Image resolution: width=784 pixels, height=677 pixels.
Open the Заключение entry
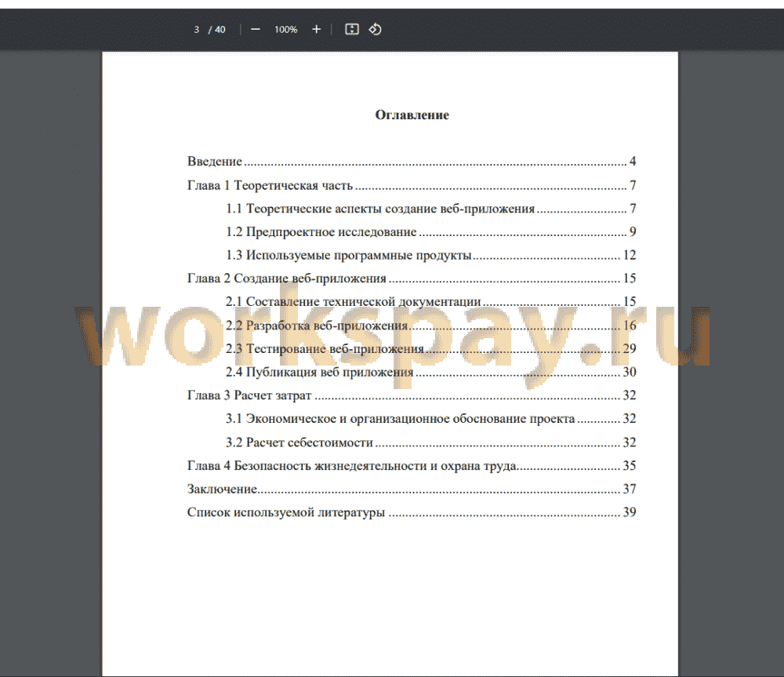coord(412,489)
